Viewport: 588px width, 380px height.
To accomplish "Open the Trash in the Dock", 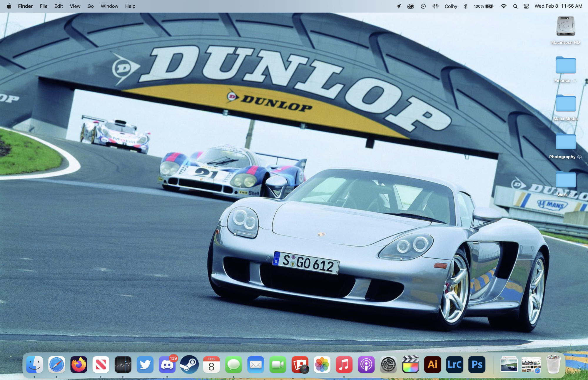I will [x=553, y=365].
